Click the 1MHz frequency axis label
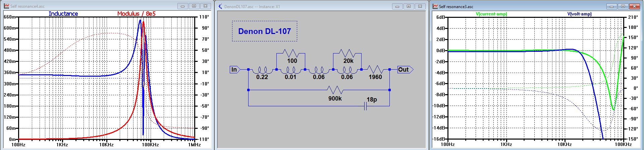This screenshot has height=150, width=644. 195,145
